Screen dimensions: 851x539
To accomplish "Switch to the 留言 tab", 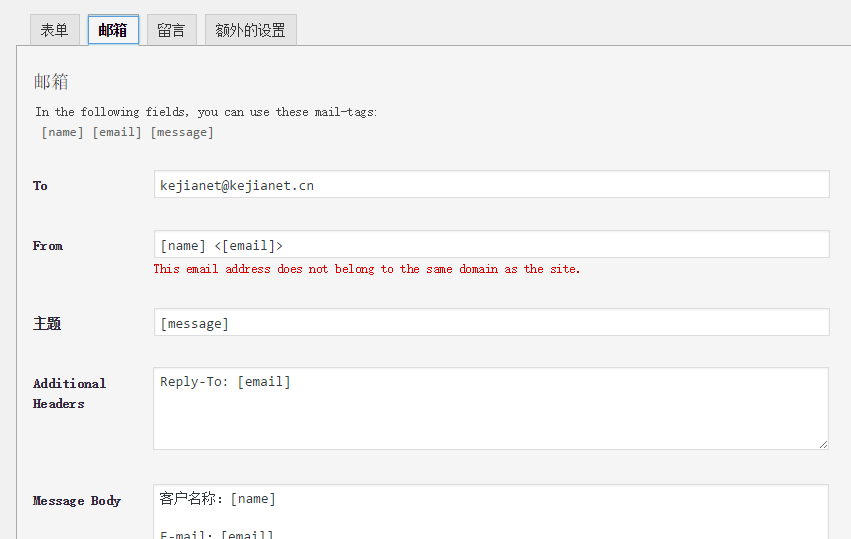I will (171, 30).
